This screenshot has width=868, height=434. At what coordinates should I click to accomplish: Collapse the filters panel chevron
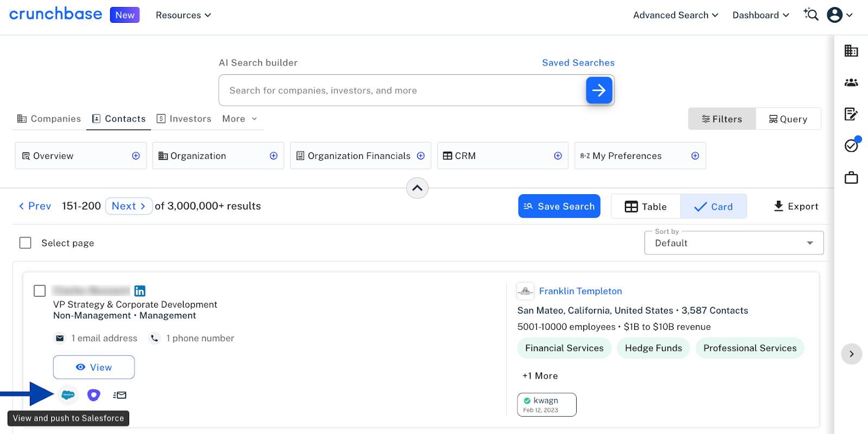tap(417, 188)
